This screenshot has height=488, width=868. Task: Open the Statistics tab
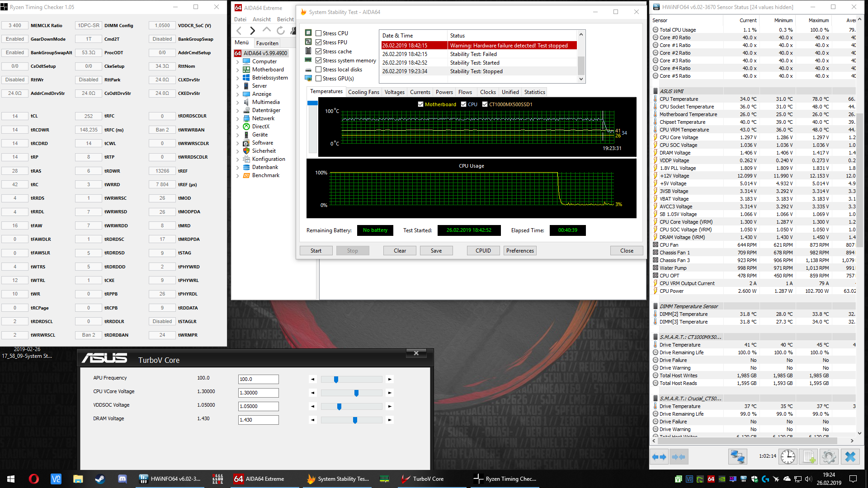pyautogui.click(x=534, y=92)
